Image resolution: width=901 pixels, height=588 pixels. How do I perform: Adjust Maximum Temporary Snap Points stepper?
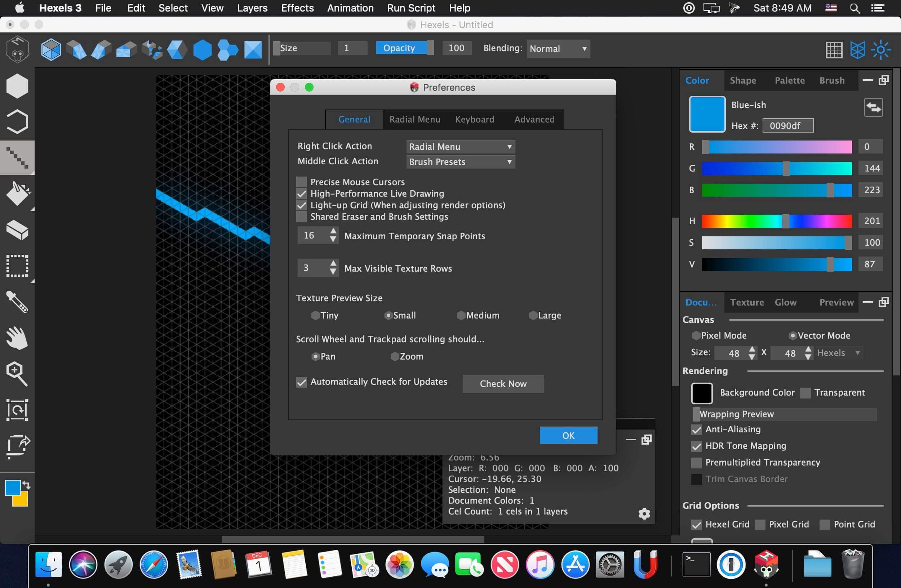333,235
